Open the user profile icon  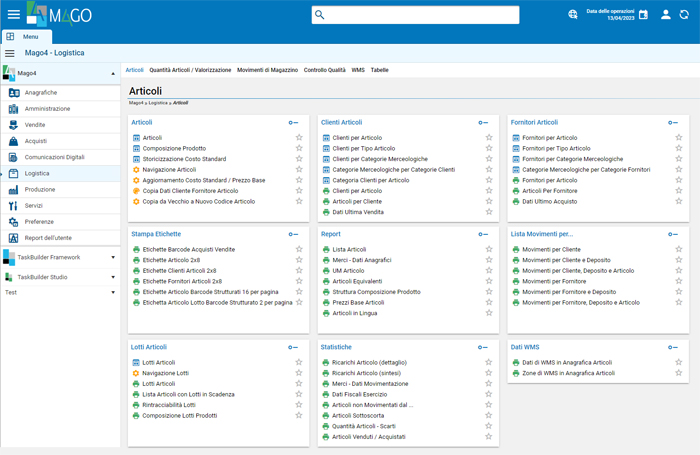[x=666, y=14]
